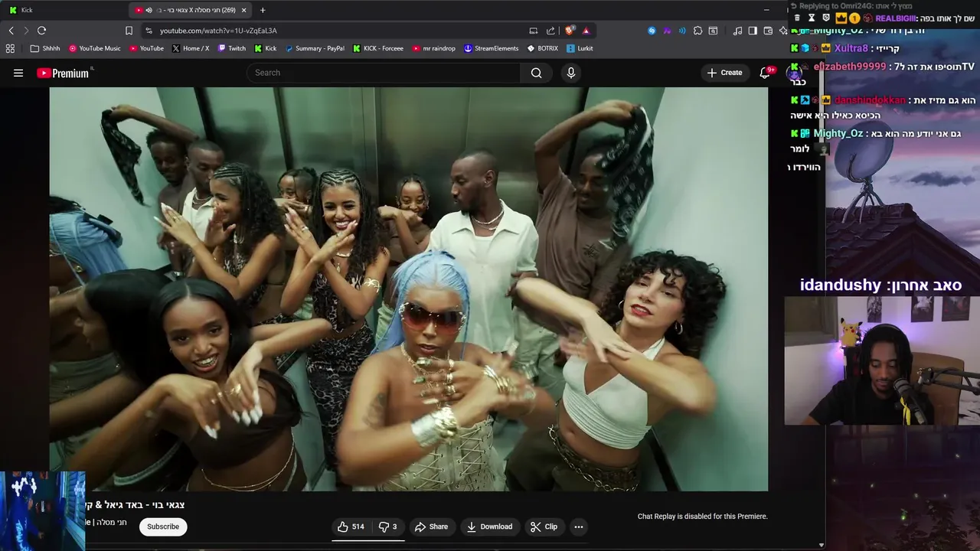Open the Brave Wallet icon

[768, 31]
